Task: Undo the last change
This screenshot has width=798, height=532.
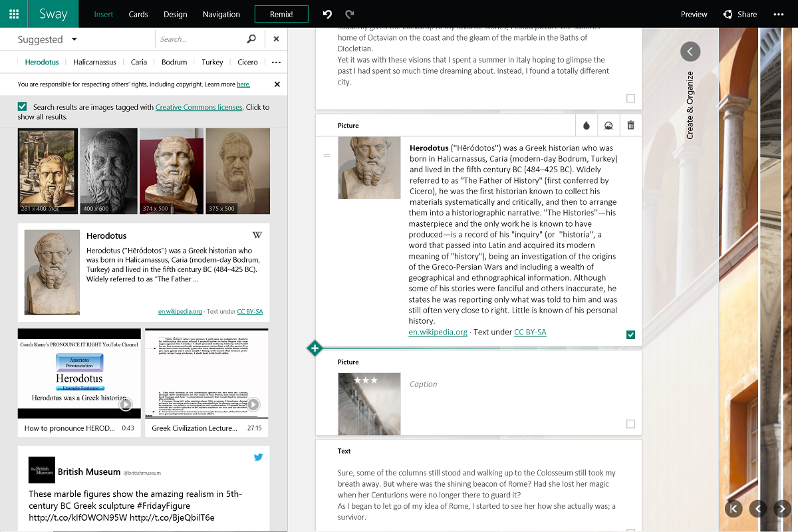Action: (326, 13)
